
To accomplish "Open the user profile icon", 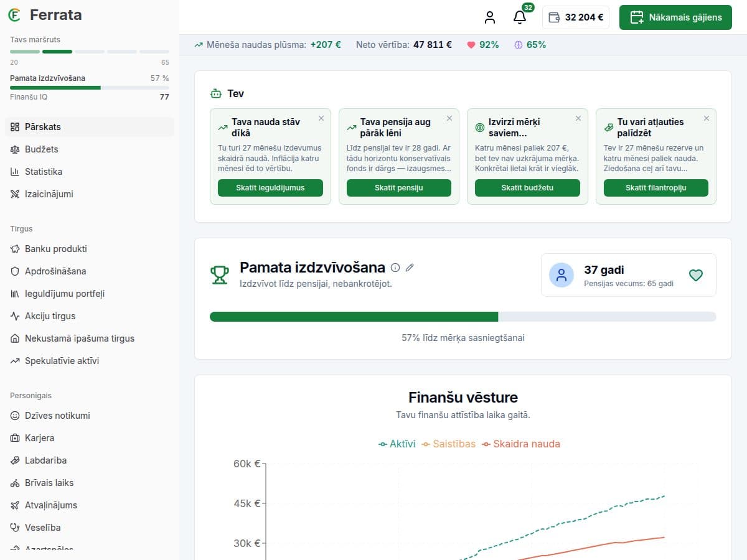I will [490, 17].
